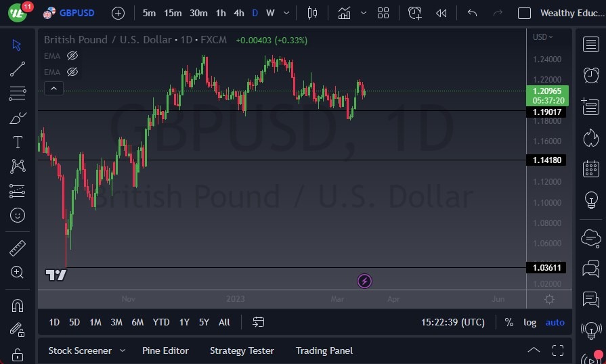Select the trend line drawing tool
606x364 pixels.
click(x=18, y=68)
